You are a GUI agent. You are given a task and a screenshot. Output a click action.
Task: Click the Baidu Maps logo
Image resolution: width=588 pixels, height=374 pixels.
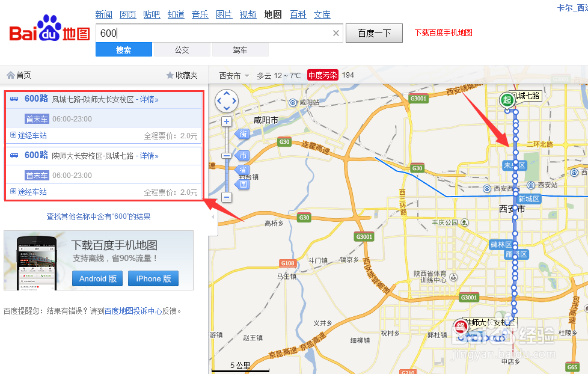(49, 28)
